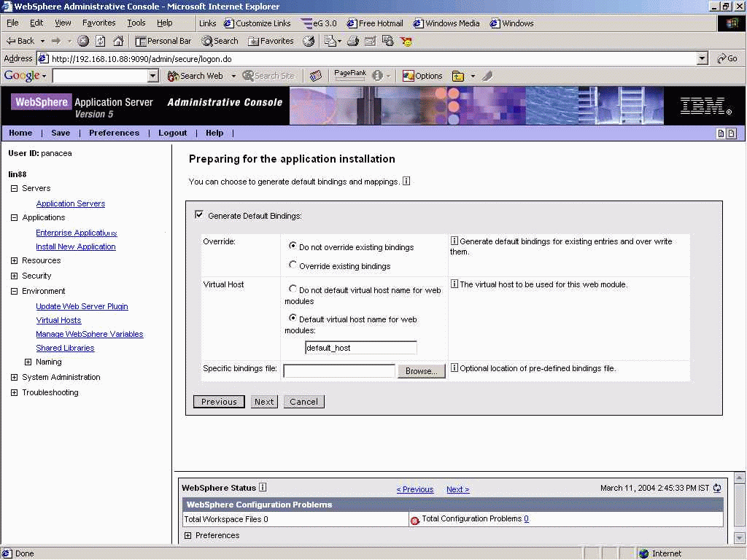Click the History clock icon
This screenshot has width=747, height=560.
click(309, 41)
